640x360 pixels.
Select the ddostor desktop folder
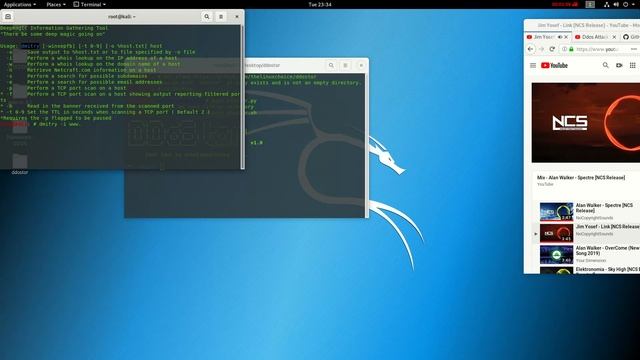[x=20, y=164]
